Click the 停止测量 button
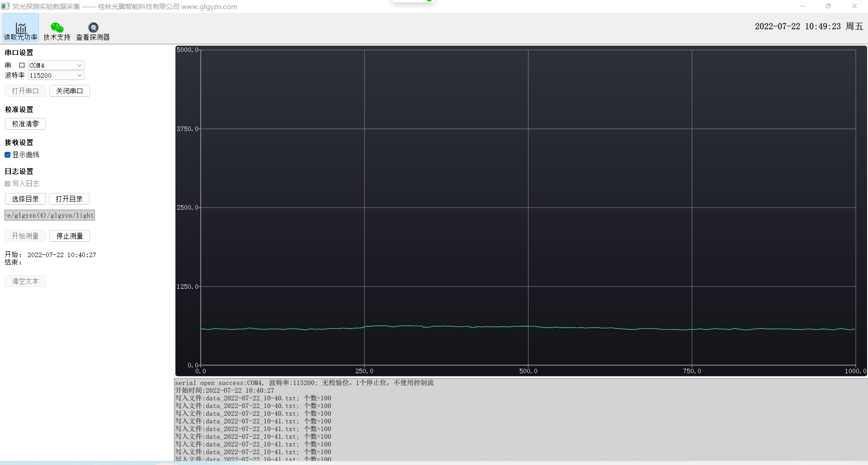Image resolution: width=868 pixels, height=465 pixels. click(70, 236)
